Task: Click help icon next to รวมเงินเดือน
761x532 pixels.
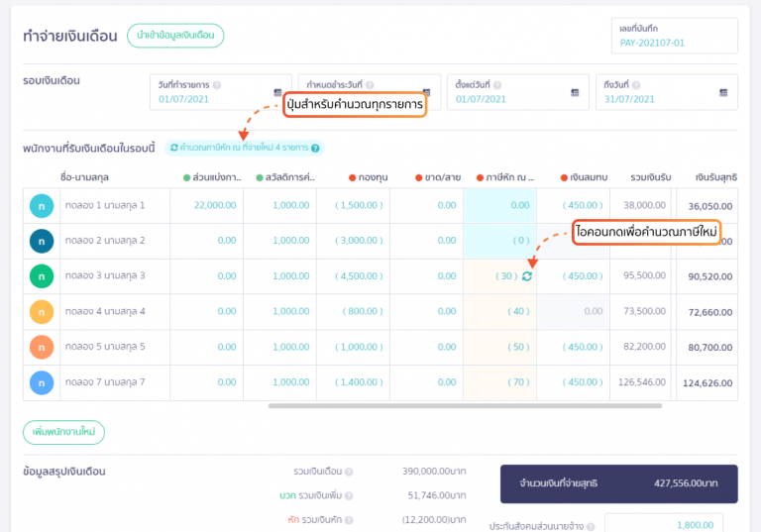Action: coord(349,473)
